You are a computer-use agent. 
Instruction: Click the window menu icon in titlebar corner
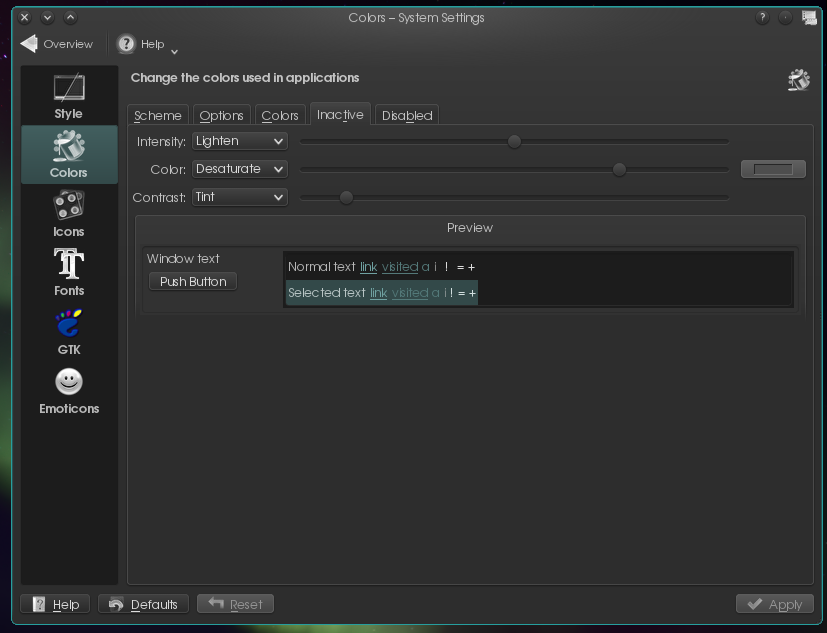(x=809, y=17)
